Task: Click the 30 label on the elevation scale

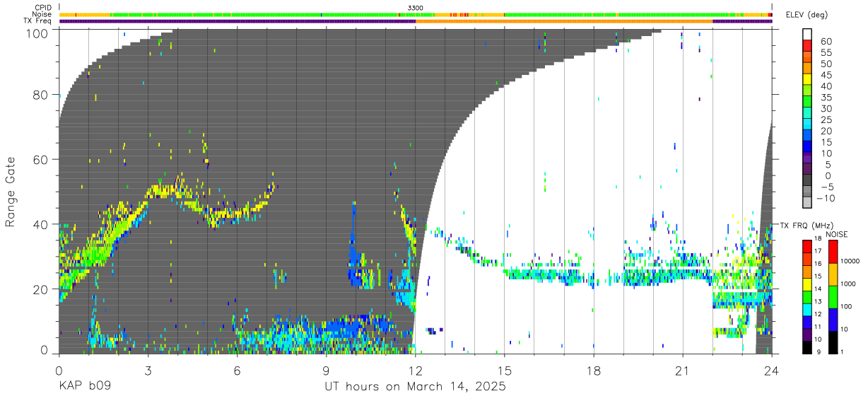Action: pyautogui.click(x=826, y=108)
